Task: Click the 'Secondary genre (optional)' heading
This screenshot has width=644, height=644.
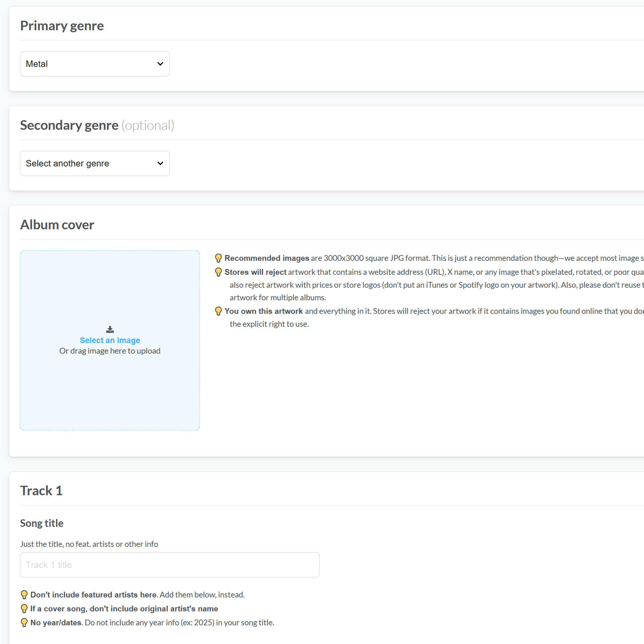Action: tap(97, 125)
